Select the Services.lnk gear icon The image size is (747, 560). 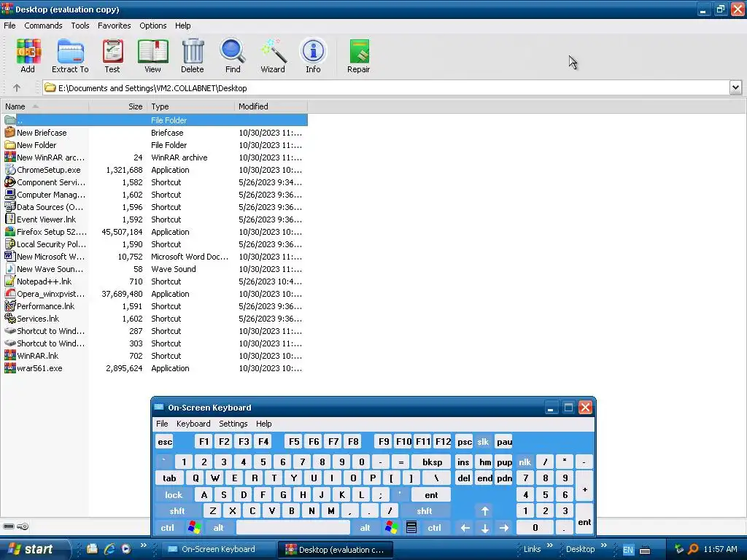tap(10, 318)
